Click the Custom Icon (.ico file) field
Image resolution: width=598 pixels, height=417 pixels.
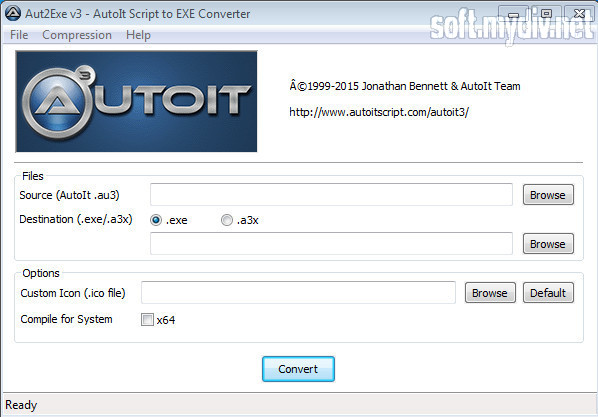click(298, 293)
